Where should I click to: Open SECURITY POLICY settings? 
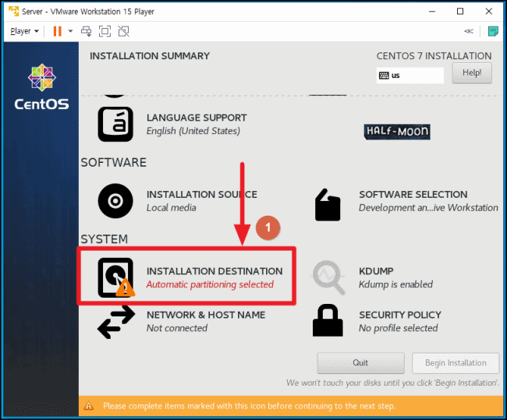(x=400, y=315)
